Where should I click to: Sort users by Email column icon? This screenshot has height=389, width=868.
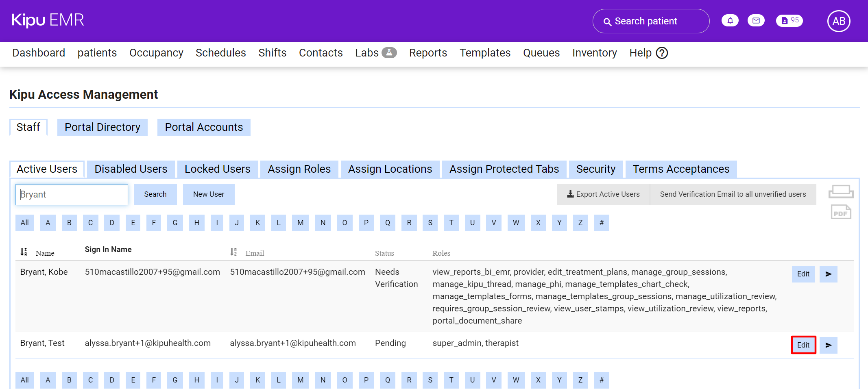pos(233,252)
